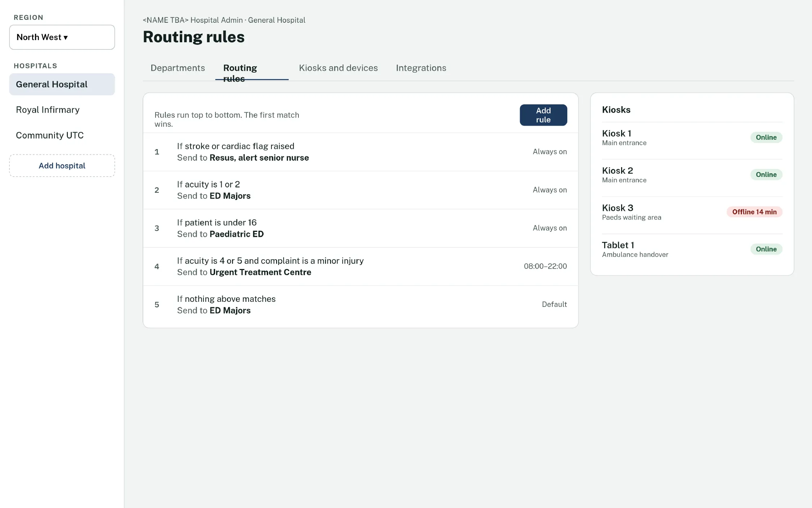Click the Urgent Treatment Centre destination text
The height and width of the screenshot is (508, 812).
(x=260, y=272)
